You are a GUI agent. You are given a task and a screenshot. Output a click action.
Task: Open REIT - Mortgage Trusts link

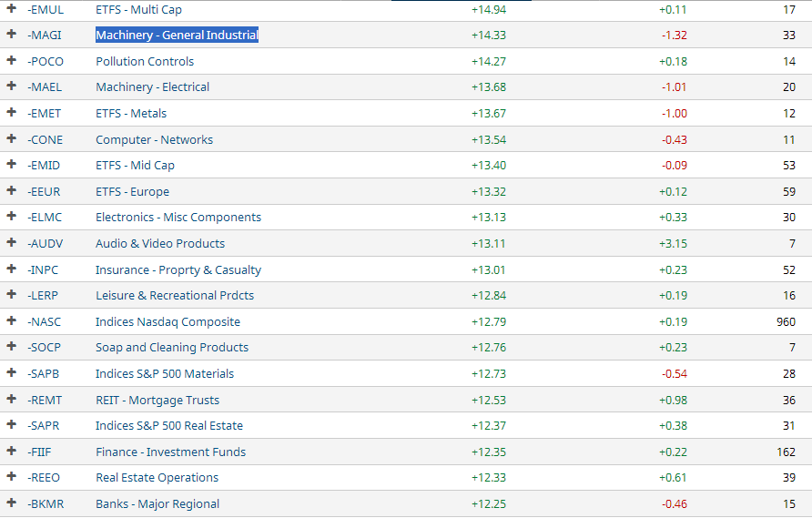click(x=157, y=400)
